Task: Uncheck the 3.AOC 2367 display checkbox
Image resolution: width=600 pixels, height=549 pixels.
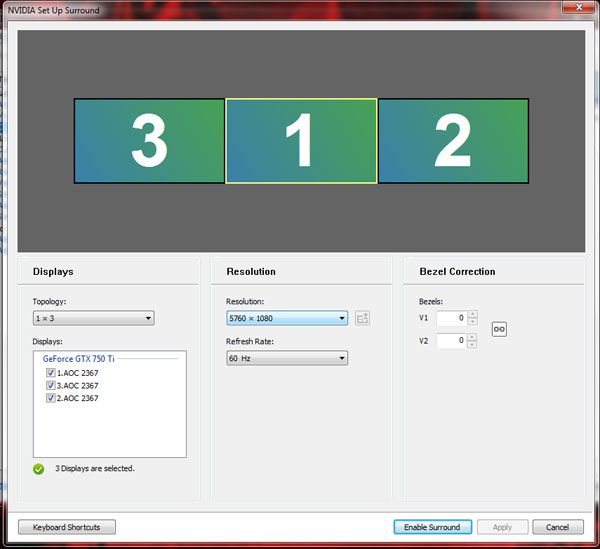Action: click(51, 385)
